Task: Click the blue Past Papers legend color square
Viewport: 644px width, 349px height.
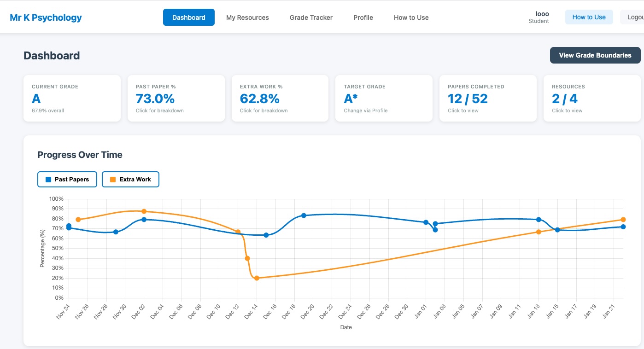Action: 48,180
